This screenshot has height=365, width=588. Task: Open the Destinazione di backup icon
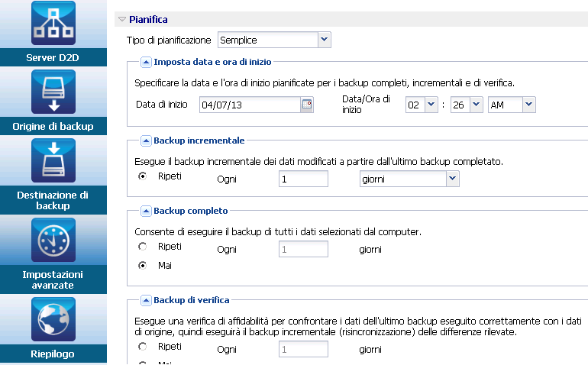(53, 162)
